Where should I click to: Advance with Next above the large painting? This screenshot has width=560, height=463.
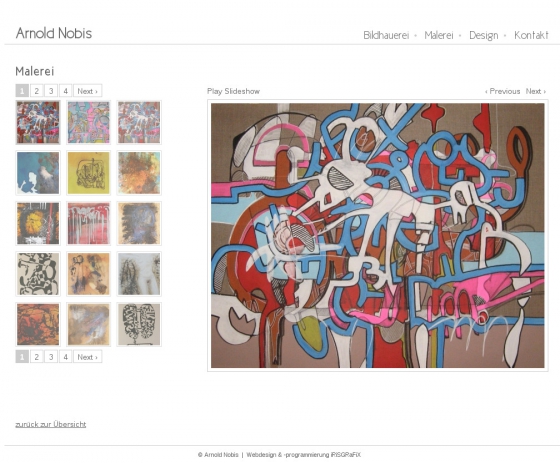point(536,91)
